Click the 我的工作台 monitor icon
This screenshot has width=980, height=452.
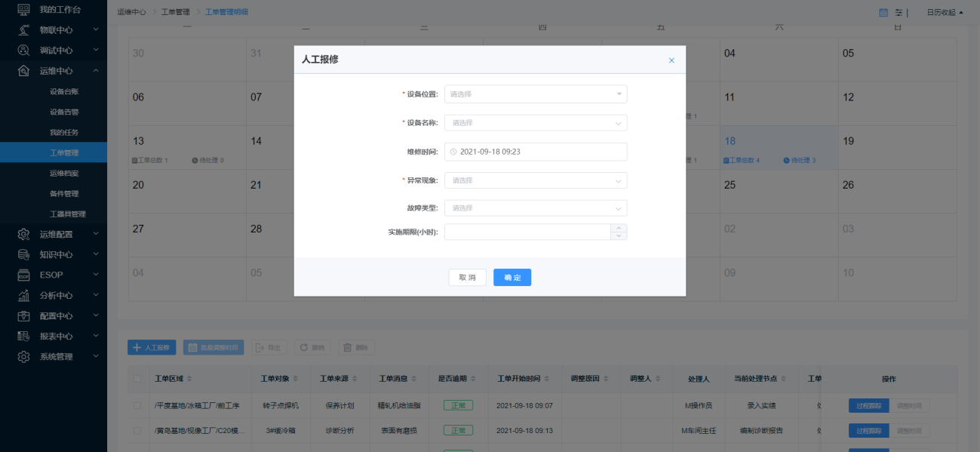24,10
